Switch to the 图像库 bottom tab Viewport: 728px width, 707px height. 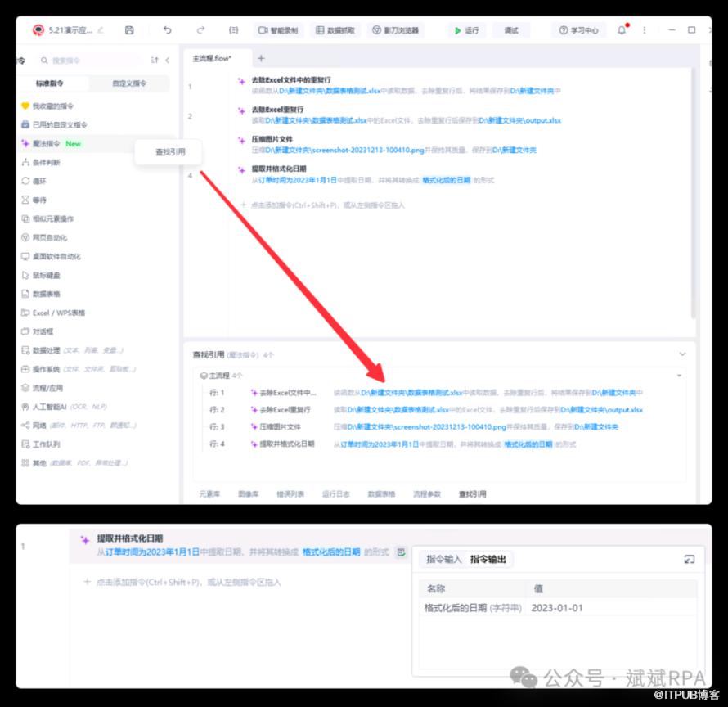coord(249,493)
